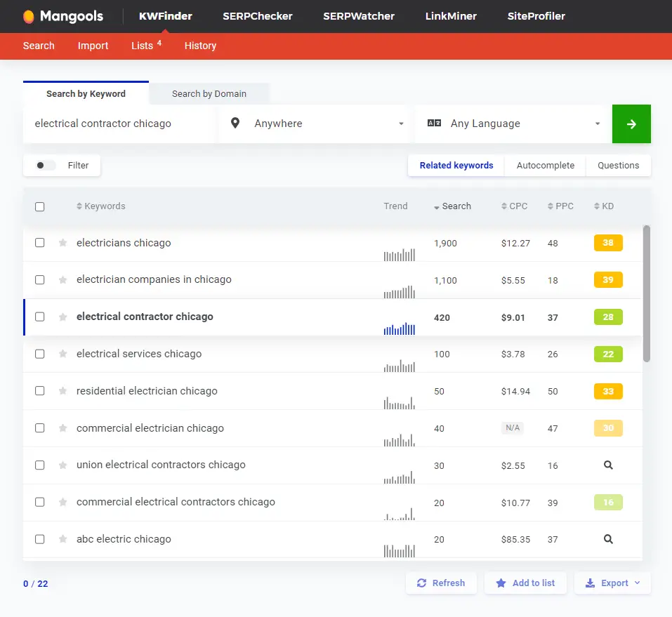Sort table by Keywords column
The height and width of the screenshot is (617, 672).
(101, 206)
